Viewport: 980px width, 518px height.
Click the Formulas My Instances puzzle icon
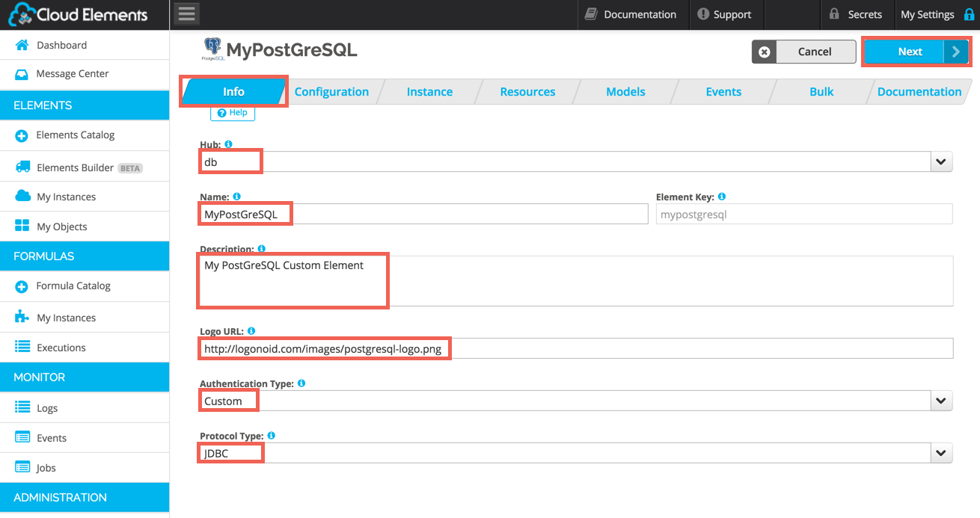[x=22, y=318]
